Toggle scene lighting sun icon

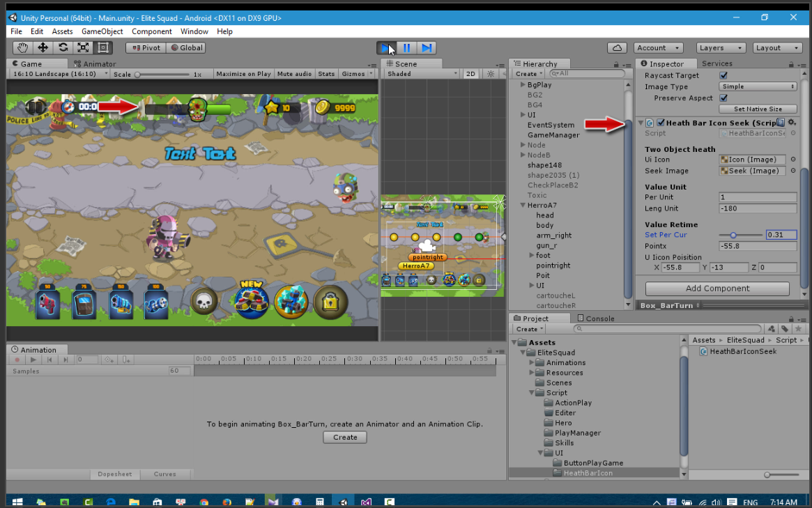(491, 74)
